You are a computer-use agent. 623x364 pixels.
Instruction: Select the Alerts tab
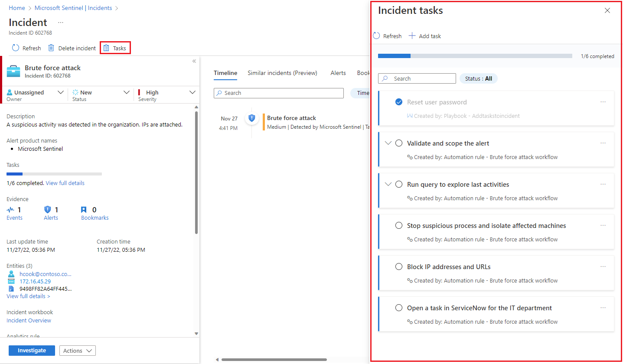point(338,73)
